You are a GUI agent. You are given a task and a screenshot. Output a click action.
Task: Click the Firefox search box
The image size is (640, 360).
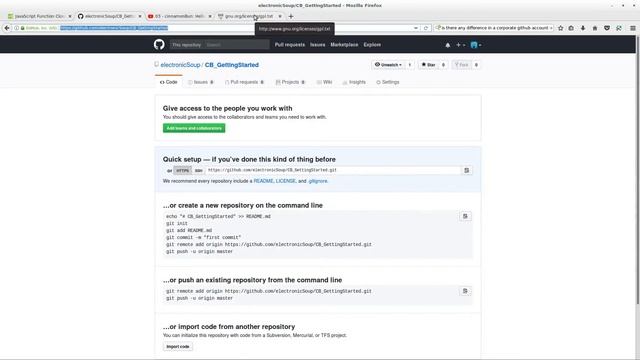click(x=494, y=28)
